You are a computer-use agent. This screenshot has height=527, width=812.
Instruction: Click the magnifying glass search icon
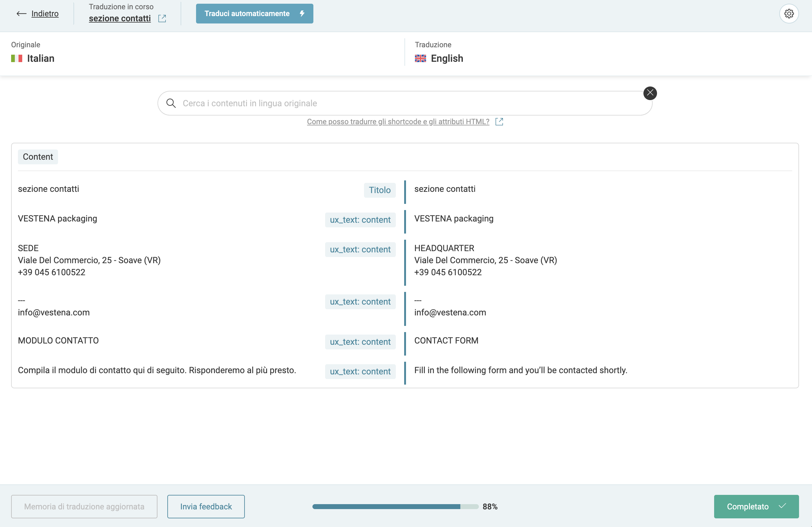pyautogui.click(x=171, y=103)
